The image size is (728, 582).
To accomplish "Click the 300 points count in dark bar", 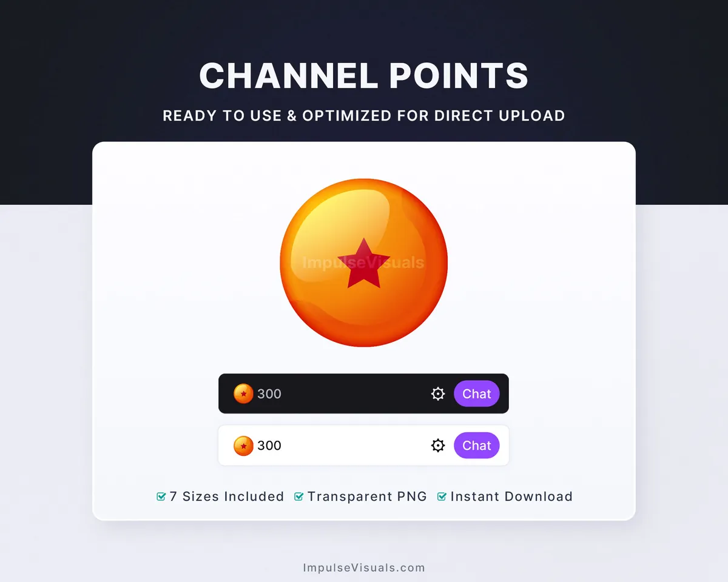I will click(269, 394).
